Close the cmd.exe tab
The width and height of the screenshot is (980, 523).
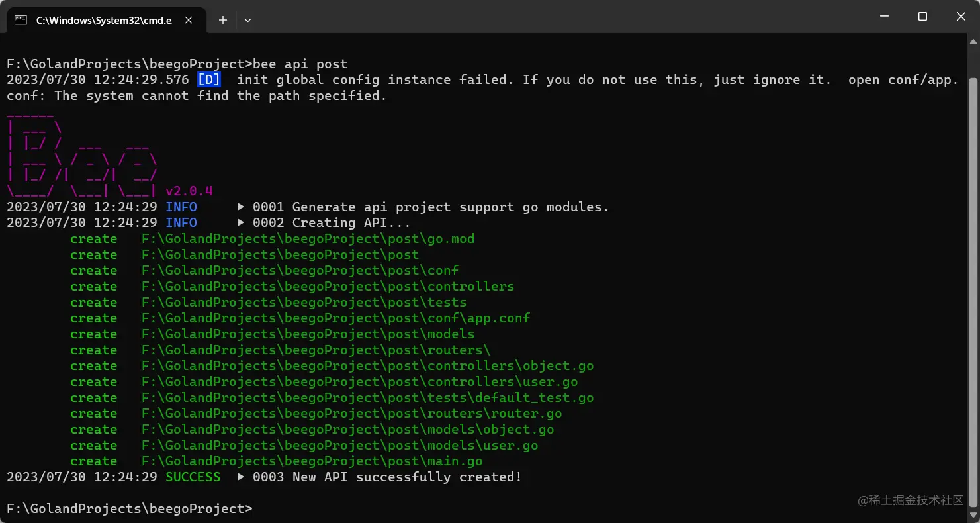189,20
